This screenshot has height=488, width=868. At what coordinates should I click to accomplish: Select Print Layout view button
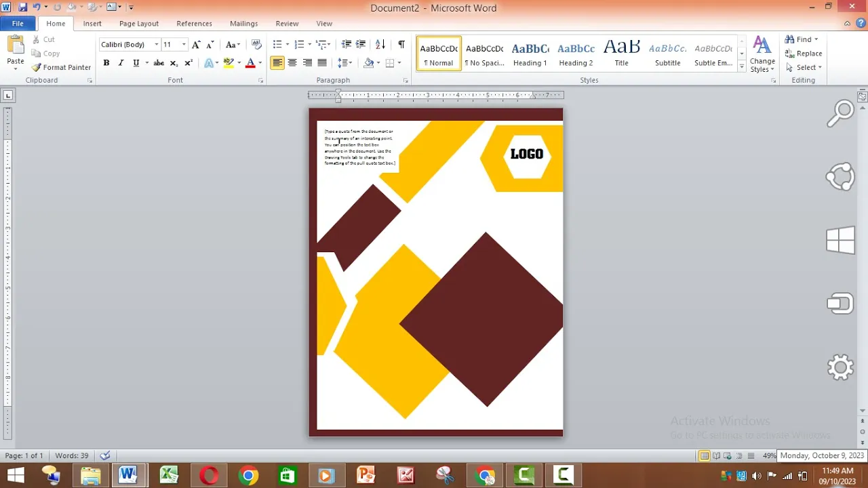(704, 456)
